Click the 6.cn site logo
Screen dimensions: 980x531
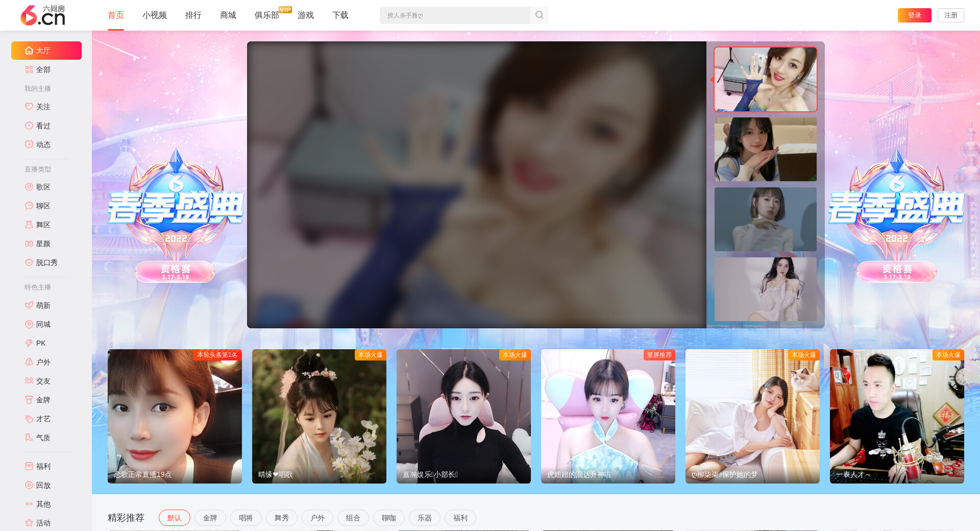click(43, 15)
